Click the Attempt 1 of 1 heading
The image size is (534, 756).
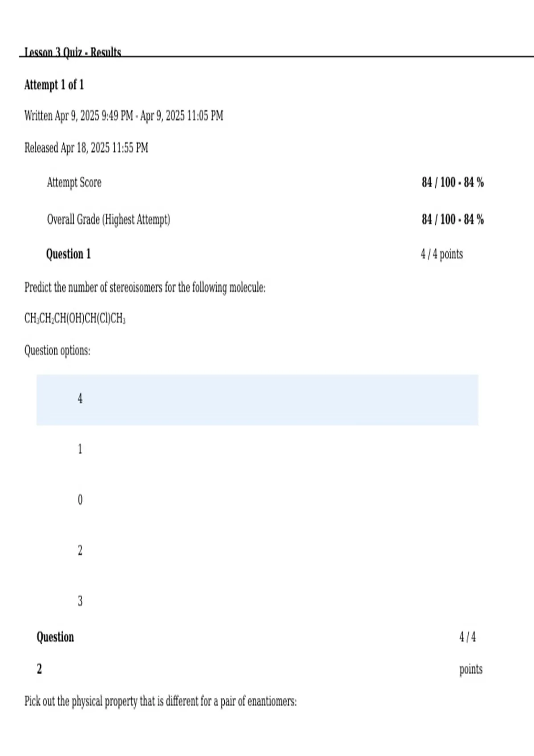pos(54,84)
